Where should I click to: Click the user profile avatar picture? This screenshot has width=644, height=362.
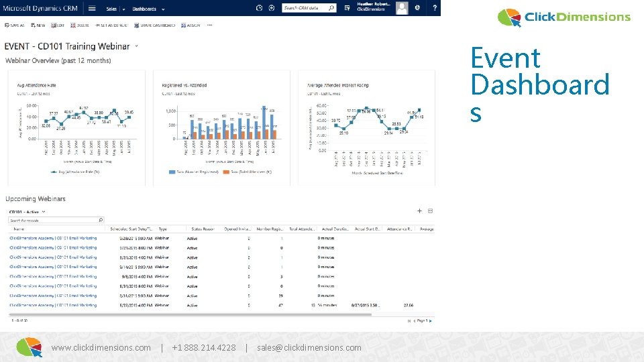pos(402,8)
